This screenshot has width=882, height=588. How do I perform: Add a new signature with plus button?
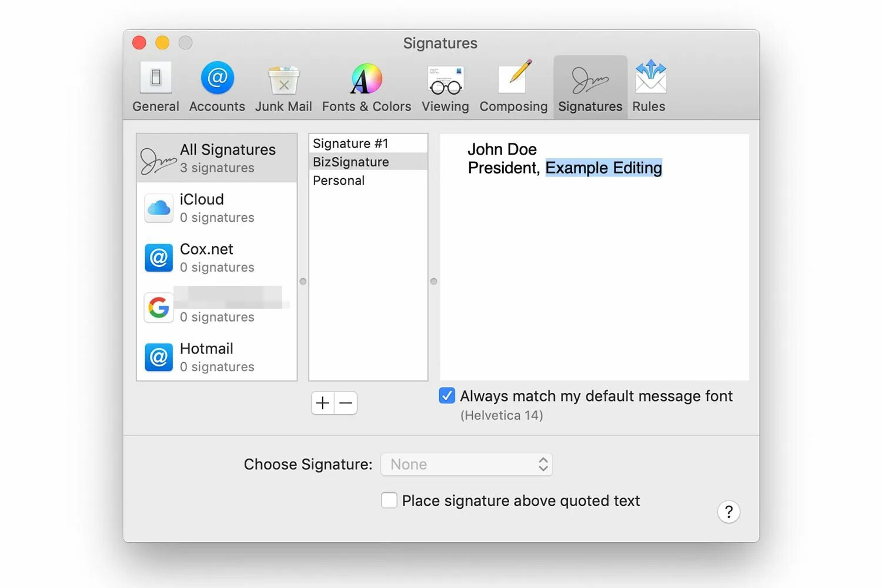tap(323, 403)
